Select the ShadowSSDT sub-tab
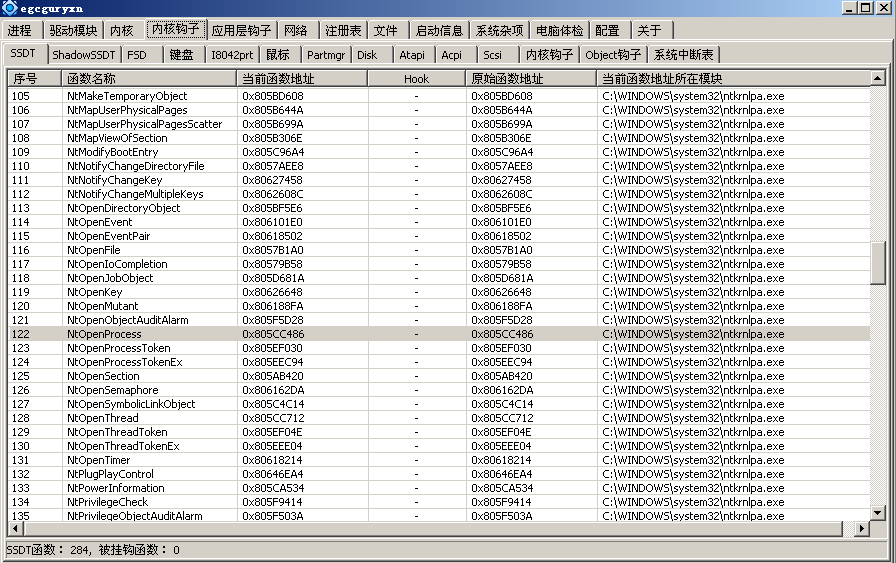The image size is (896, 563). pos(84,54)
